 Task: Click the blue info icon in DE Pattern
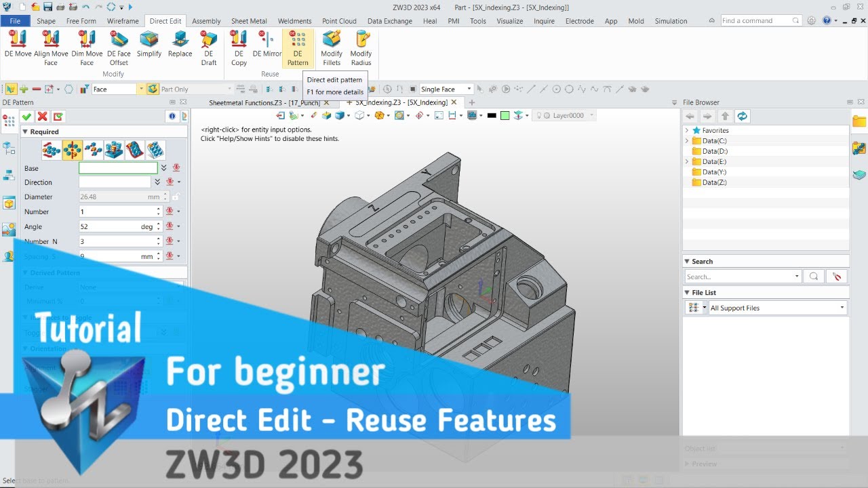[x=172, y=117]
